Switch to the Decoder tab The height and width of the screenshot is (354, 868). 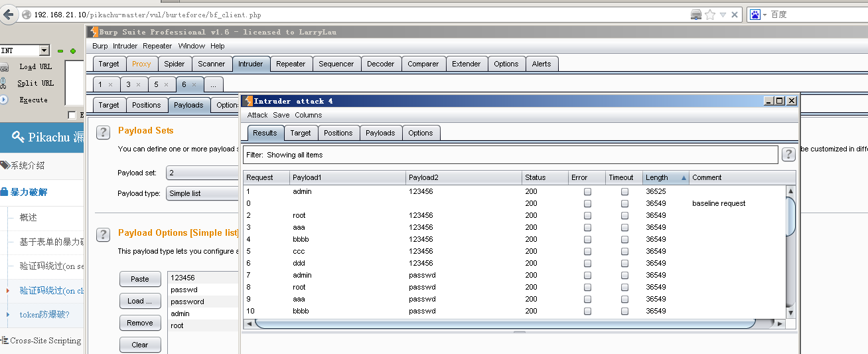pyautogui.click(x=381, y=64)
